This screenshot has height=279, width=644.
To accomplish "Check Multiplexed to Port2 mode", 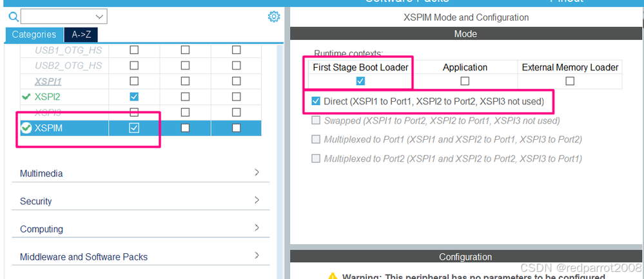I will point(316,159).
